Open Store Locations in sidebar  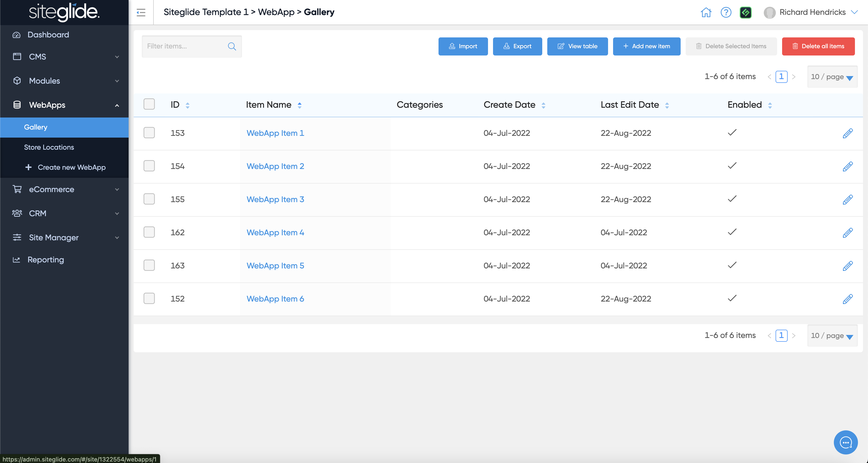(49, 147)
